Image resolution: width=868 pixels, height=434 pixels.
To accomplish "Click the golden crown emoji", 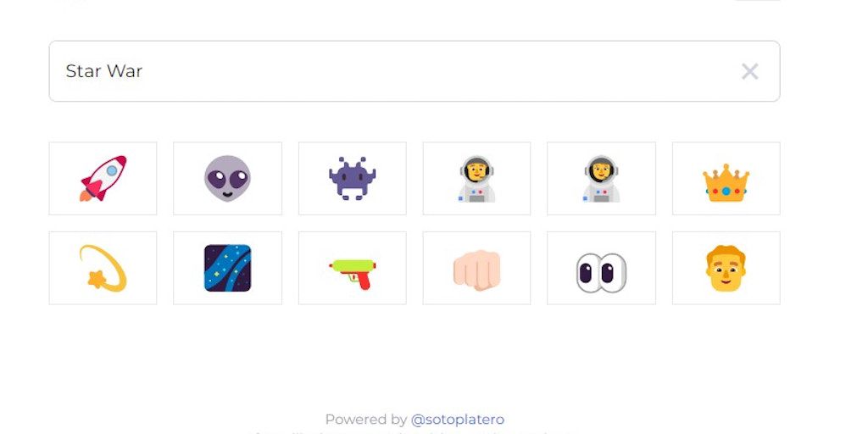I will (726, 183).
